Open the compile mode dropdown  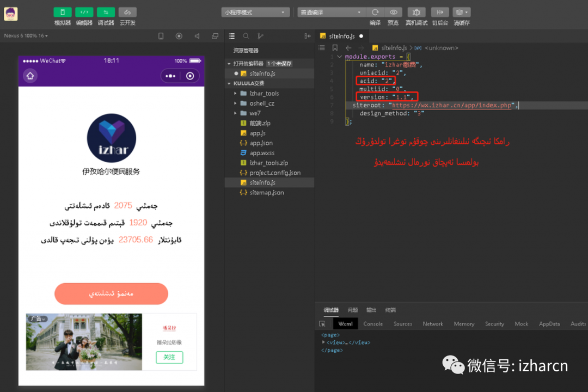[x=332, y=13]
